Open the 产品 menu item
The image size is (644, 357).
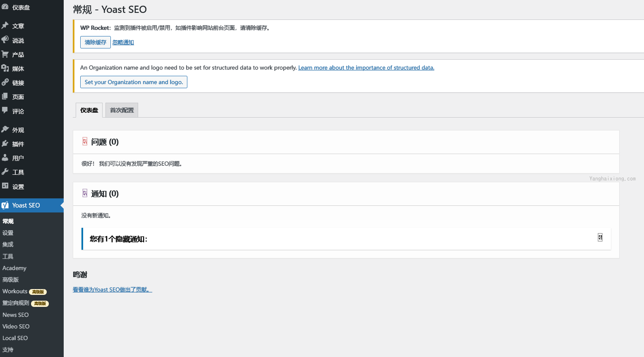18,55
